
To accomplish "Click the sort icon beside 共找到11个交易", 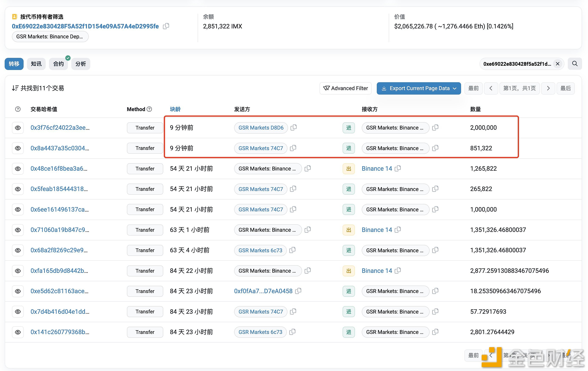I will (x=15, y=88).
